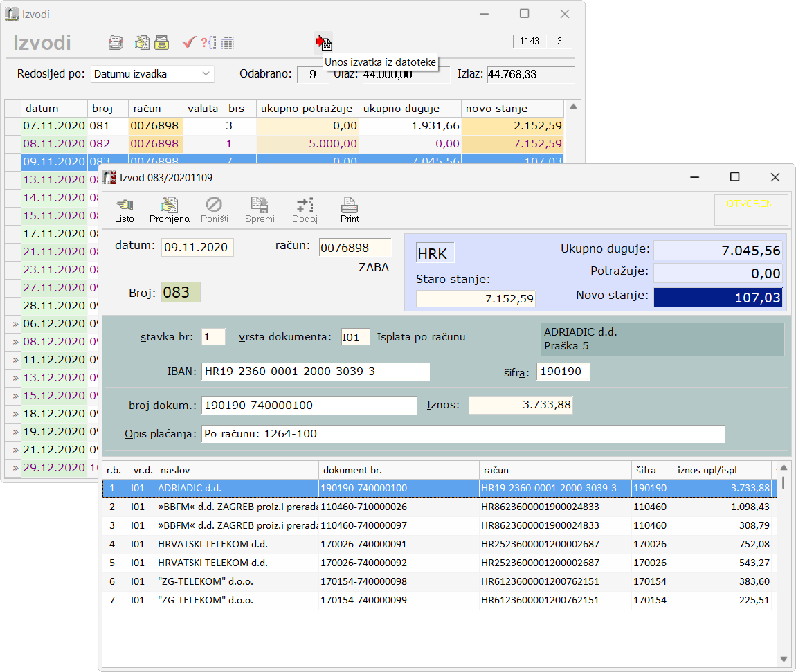Click the Spremi save icon
796x672 pixels.
coord(260,210)
